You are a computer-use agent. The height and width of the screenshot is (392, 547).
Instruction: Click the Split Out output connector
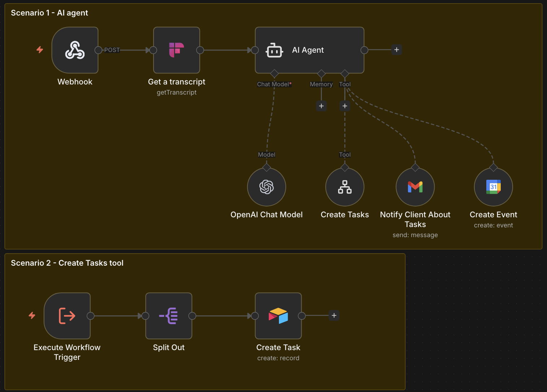tap(192, 316)
